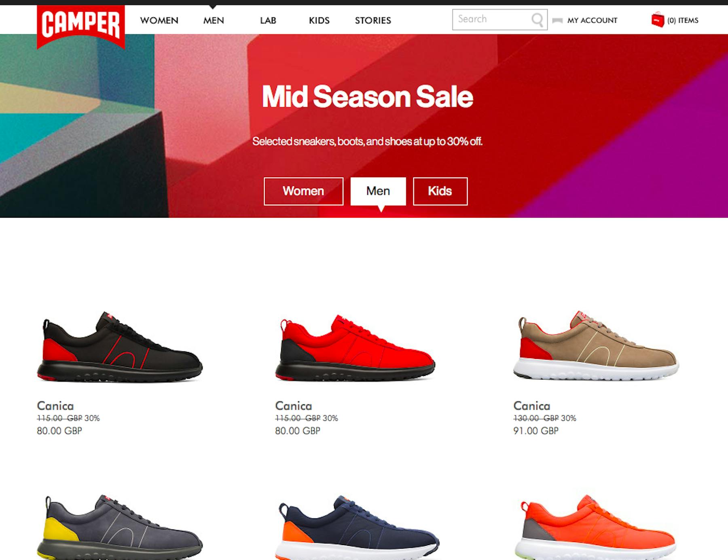Open the red shopping bag icon
The image size is (728, 560).
658,19
